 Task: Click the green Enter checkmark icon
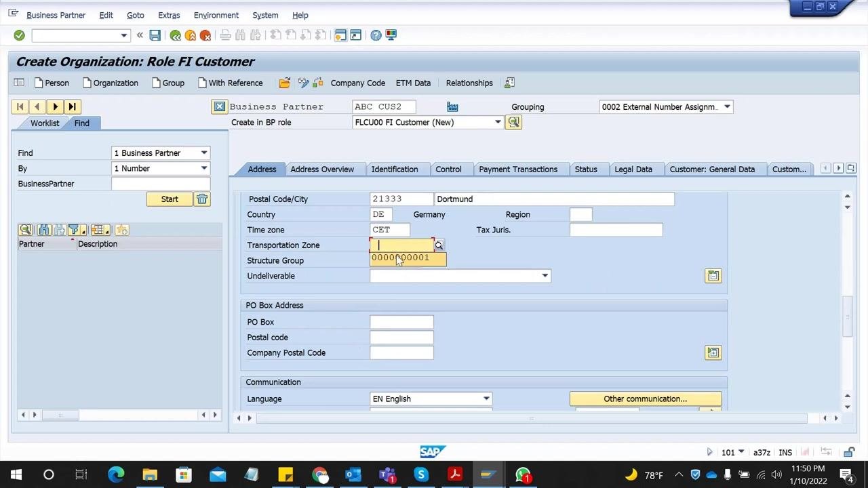coord(19,35)
